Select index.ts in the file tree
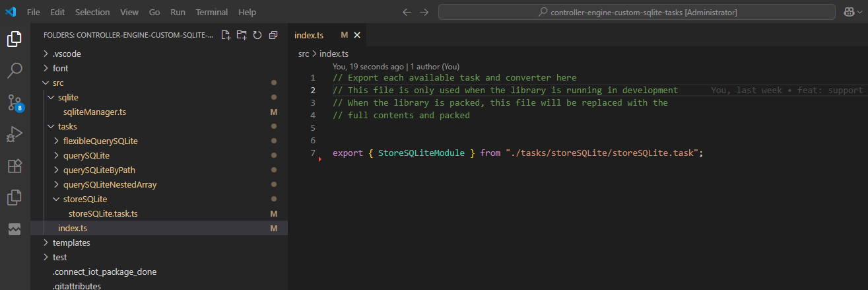This screenshot has width=868, height=290. coord(159,228)
